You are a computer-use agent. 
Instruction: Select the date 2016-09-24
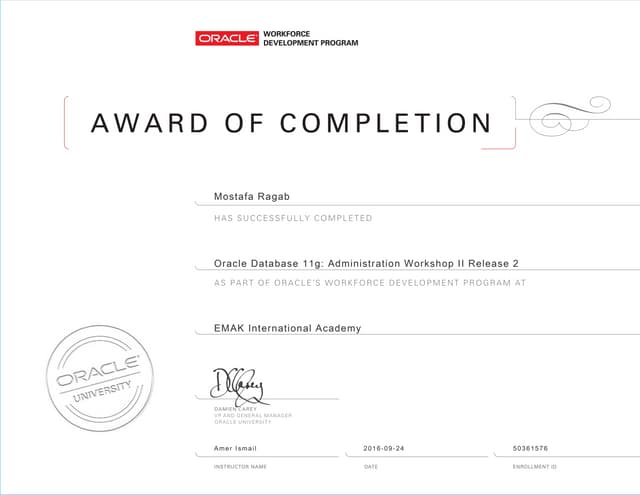[x=384, y=450]
